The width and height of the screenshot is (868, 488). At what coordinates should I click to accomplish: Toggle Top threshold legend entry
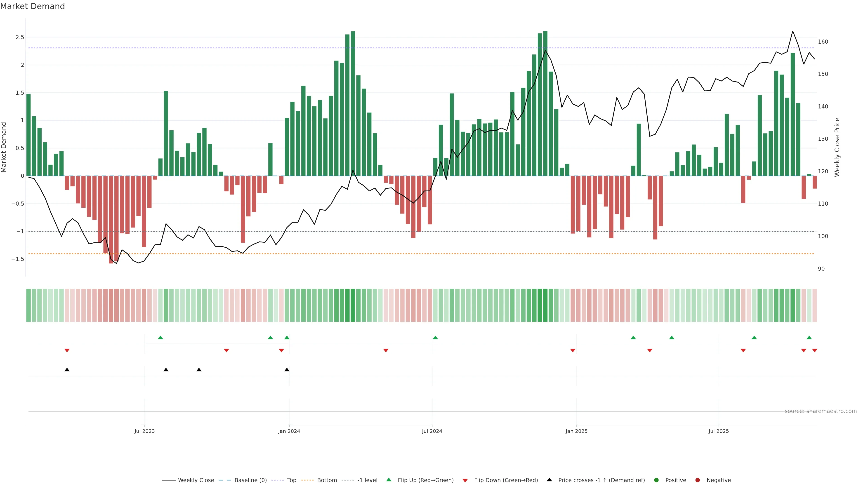[291, 480]
